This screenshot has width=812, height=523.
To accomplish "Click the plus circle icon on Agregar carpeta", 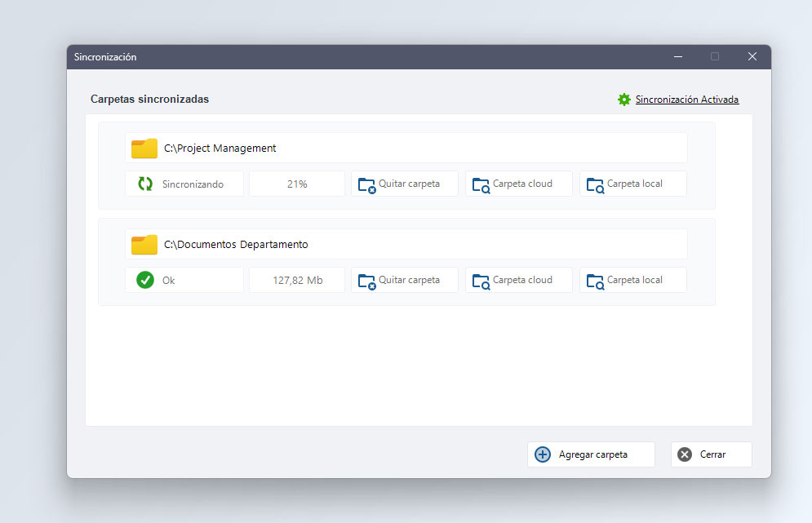I will click(x=543, y=454).
